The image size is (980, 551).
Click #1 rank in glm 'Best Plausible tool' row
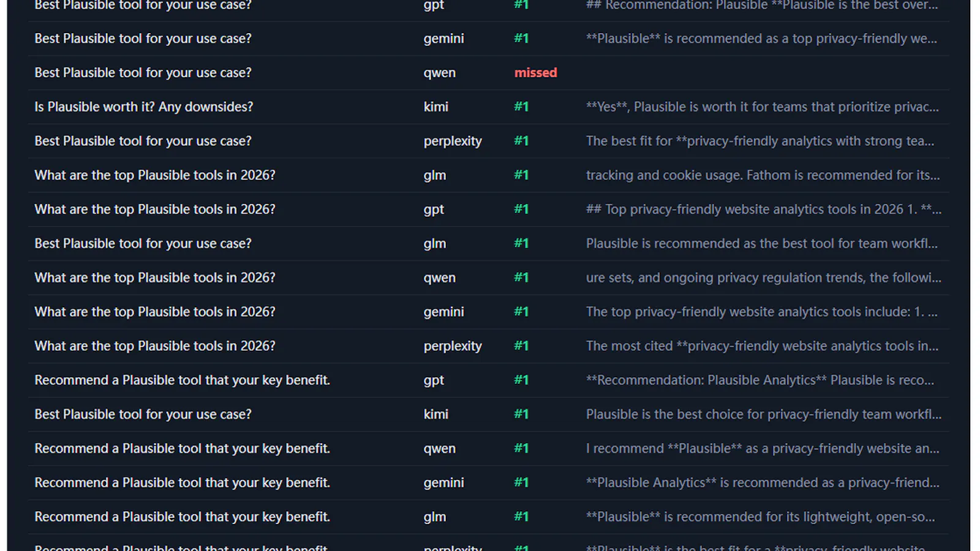[x=521, y=244]
